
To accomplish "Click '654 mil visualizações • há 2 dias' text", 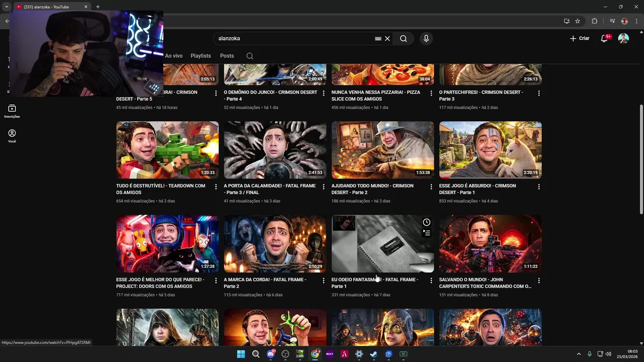I will pyautogui.click(x=145, y=201).
